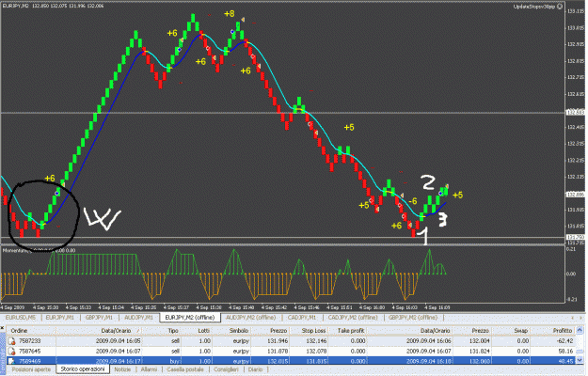Viewport: 588px width, 376px height.
Task: Click the history table scroll-up arrow
Action: [580, 330]
